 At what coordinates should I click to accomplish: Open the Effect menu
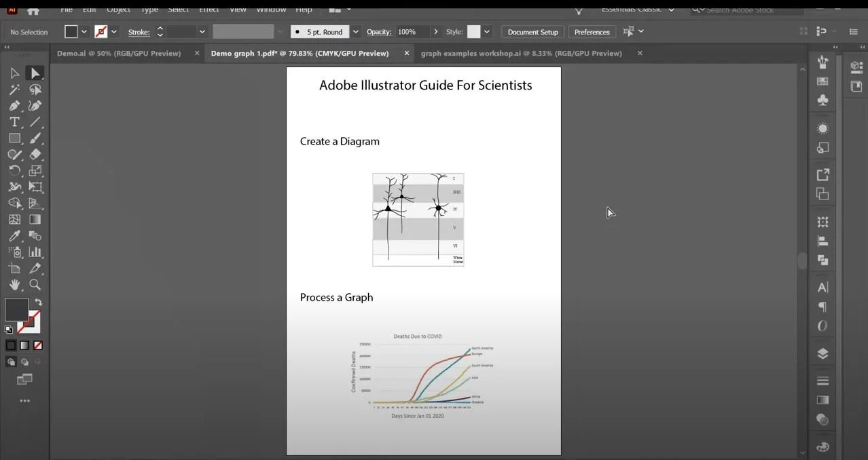pyautogui.click(x=209, y=9)
